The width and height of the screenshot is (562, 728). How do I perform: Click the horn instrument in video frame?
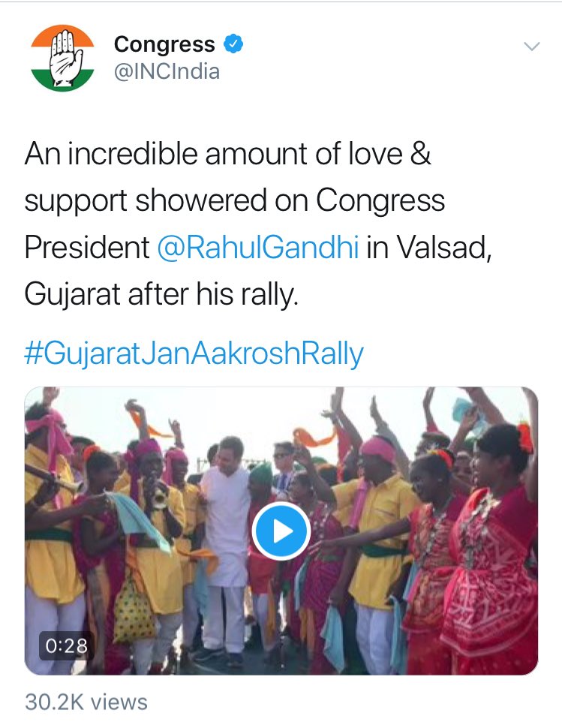tap(53, 478)
